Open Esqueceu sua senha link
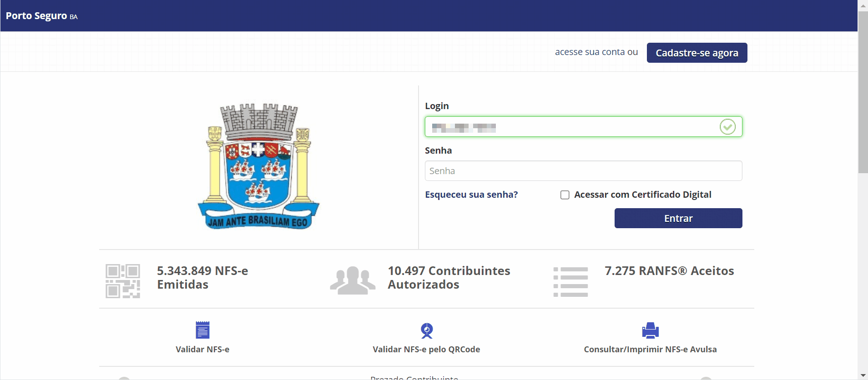868x380 pixels. coord(471,195)
